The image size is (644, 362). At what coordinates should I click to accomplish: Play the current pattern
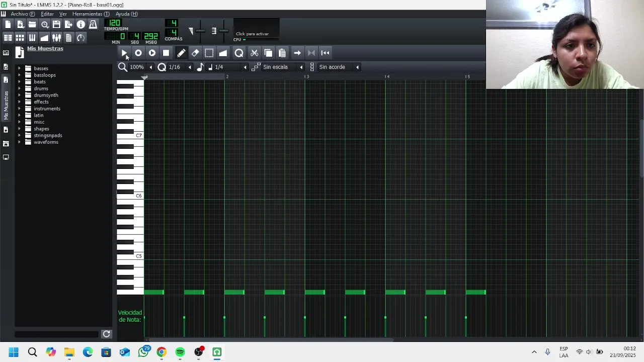[x=124, y=53]
